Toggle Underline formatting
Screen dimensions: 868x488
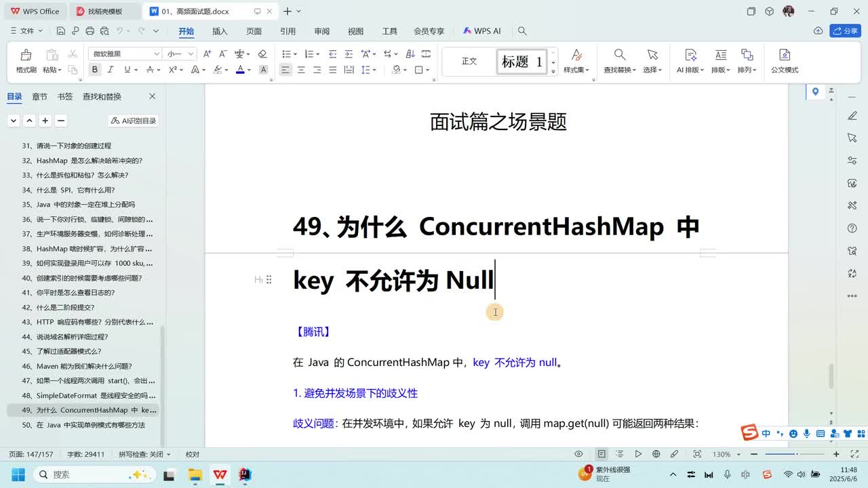[x=127, y=70]
